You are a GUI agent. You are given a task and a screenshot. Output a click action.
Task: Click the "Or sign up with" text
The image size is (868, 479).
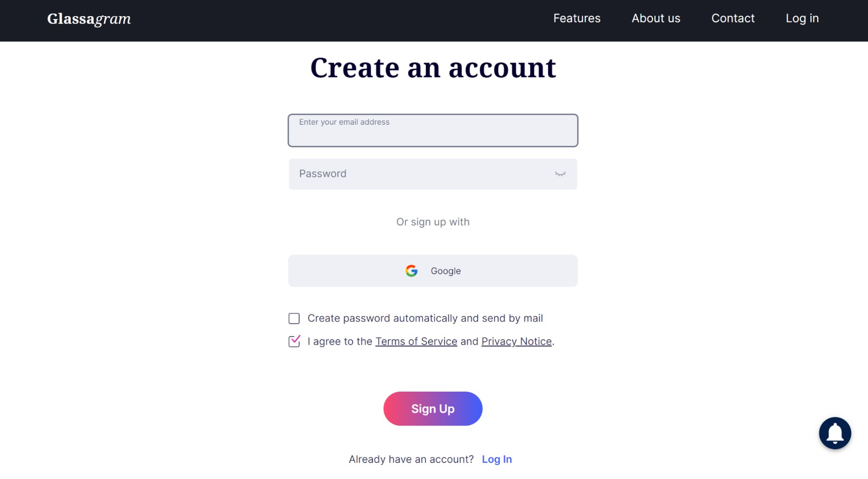tap(433, 222)
